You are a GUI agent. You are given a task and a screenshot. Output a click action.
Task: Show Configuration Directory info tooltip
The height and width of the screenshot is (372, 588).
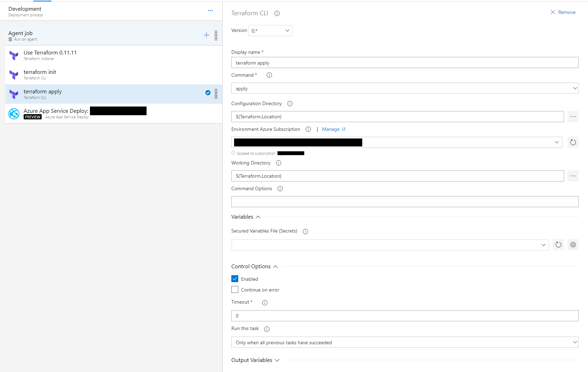click(x=290, y=104)
